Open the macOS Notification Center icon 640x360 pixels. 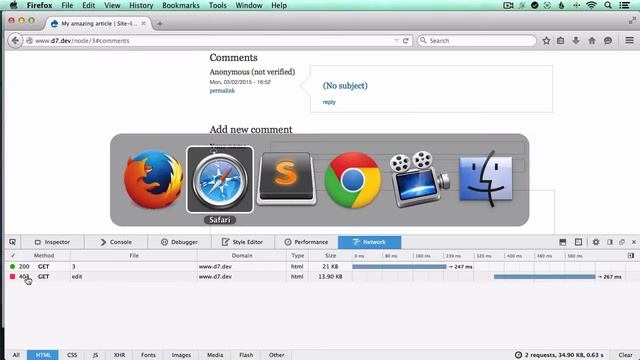click(624, 5)
